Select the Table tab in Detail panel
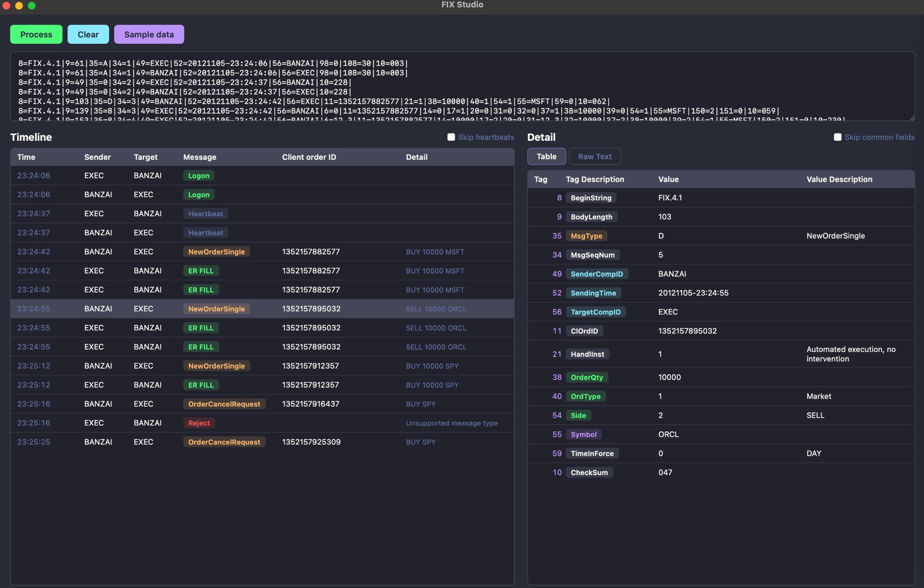This screenshot has width=924, height=588. [x=546, y=156]
